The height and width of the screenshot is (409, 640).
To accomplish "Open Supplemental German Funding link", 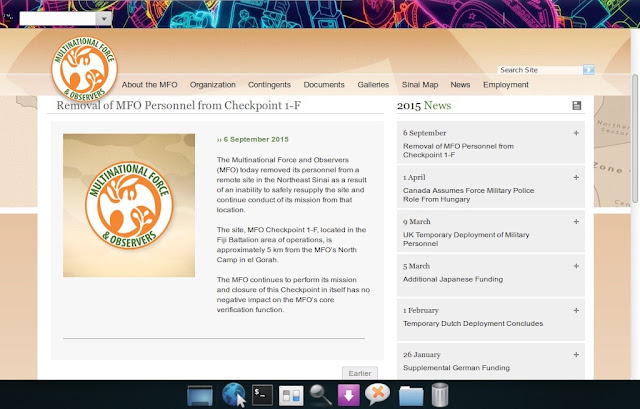I will (456, 368).
